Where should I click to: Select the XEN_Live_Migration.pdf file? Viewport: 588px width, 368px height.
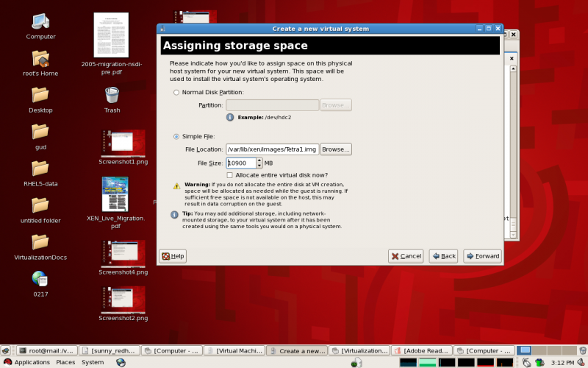click(115, 194)
